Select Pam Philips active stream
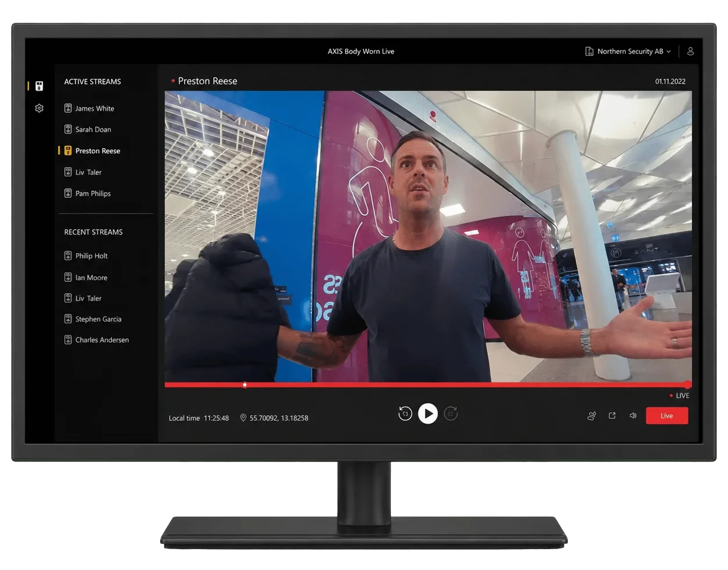Screen dimensions: 728x570 pos(93,193)
